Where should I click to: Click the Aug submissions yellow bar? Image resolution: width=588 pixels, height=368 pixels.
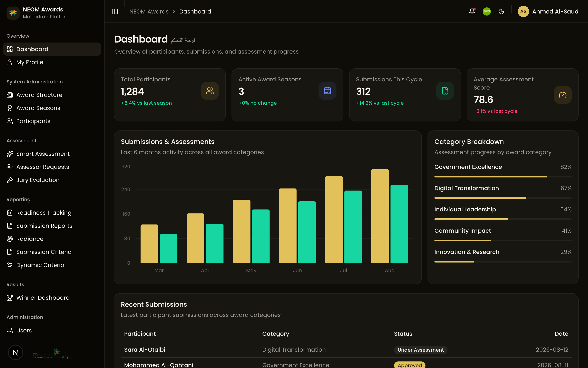[x=380, y=216]
